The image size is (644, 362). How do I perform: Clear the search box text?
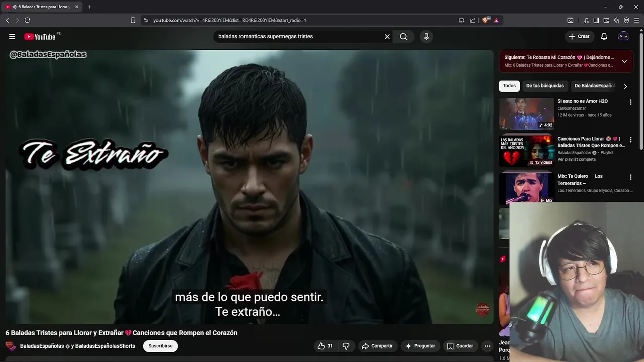(x=387, y=36)
